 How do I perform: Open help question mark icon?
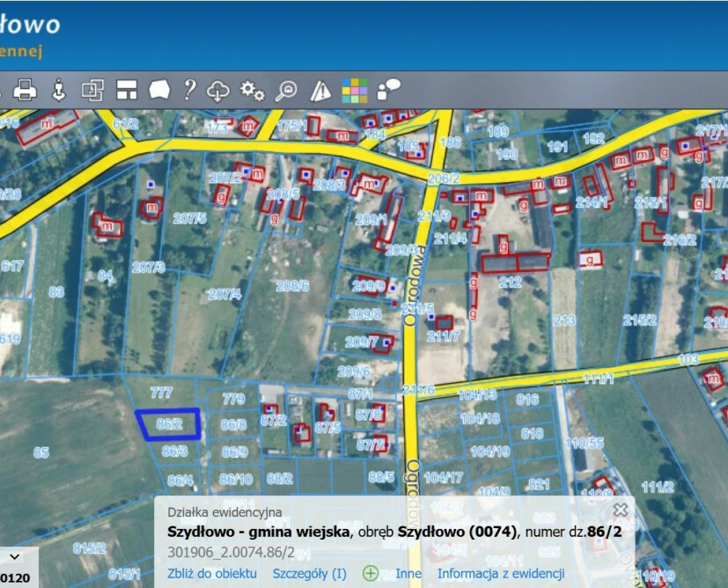[189, 90]
